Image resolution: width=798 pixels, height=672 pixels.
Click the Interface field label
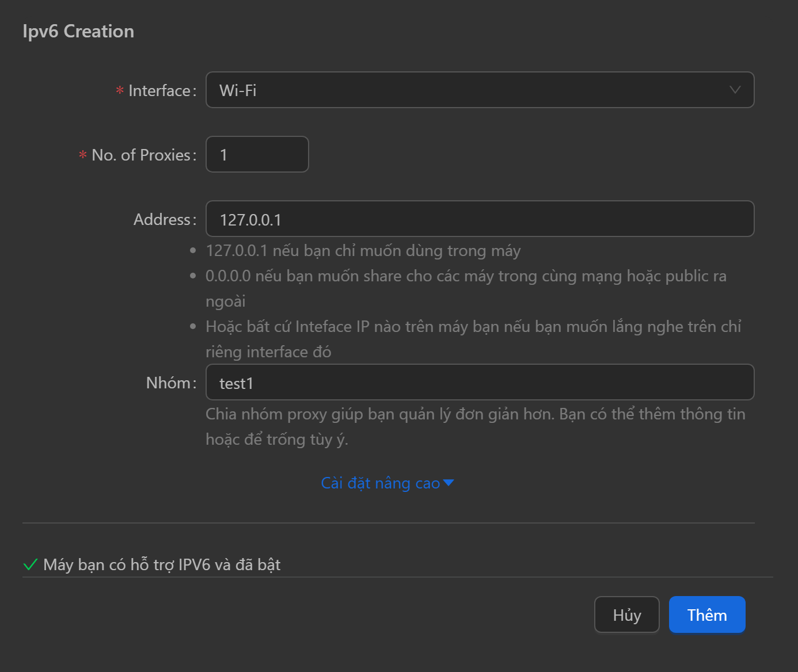[x=159, y=91]
